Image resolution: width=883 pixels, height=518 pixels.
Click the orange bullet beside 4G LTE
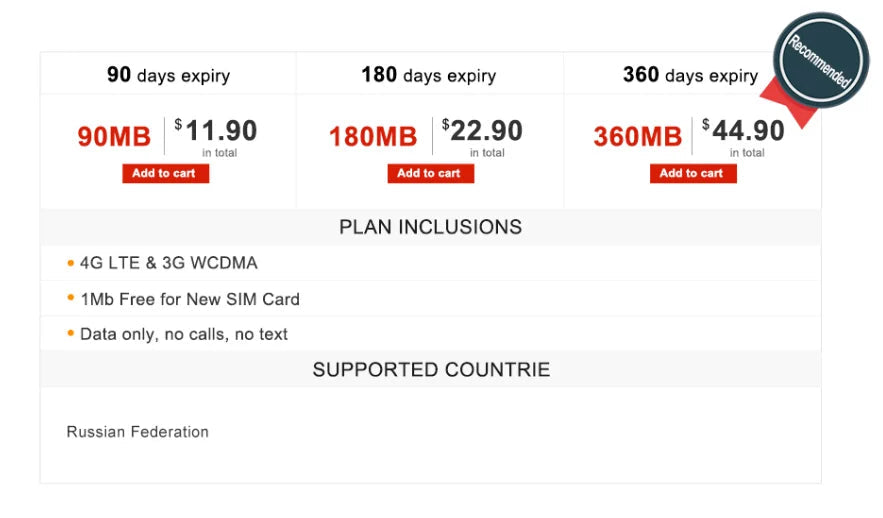(x=71, y=263)
